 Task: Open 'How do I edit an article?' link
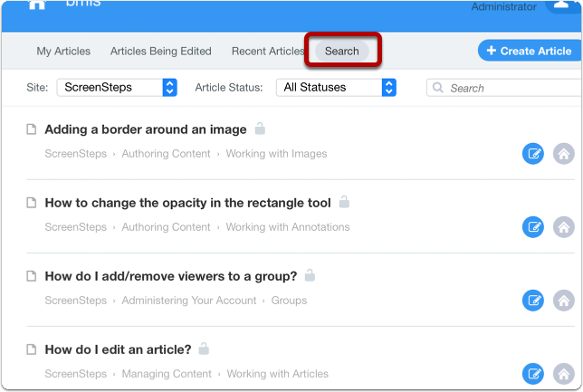point(118,349)
